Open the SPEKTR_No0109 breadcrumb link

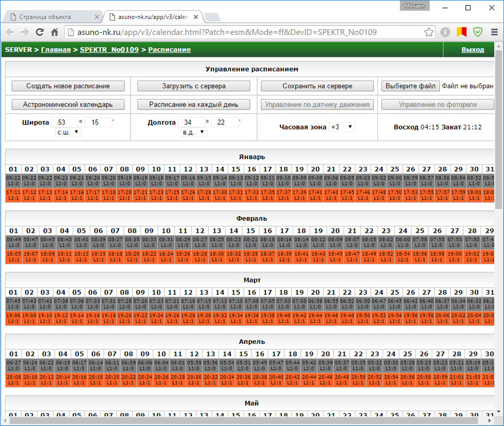(x=109, y=49)
